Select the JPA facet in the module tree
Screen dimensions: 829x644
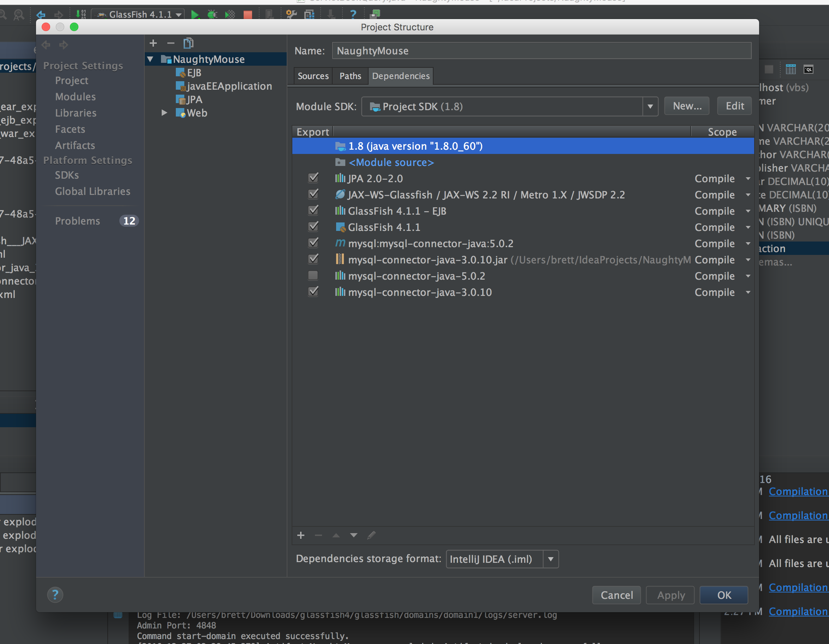pyautogui.click(x=189, y=100)
